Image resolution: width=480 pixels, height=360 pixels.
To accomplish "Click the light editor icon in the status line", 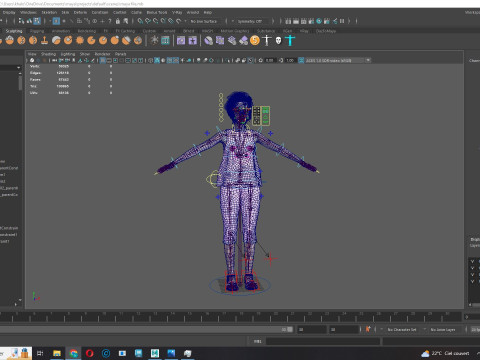I will (x=335, y=21).
